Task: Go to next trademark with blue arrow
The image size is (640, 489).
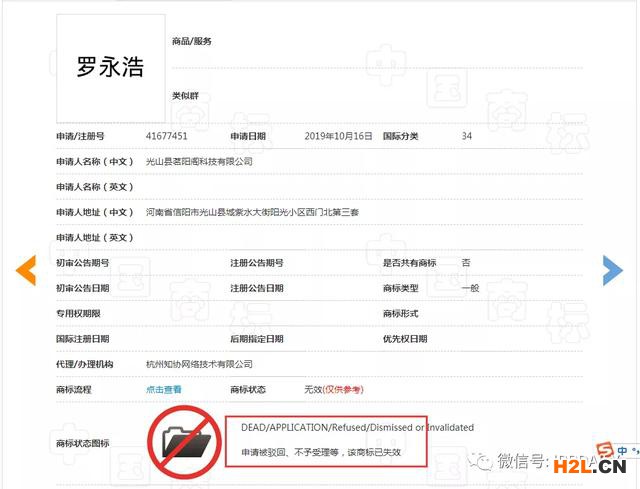Action: click(613, 270)
